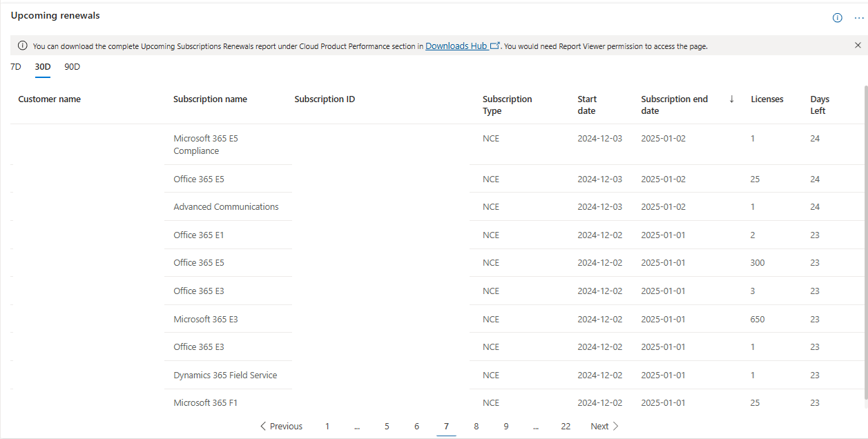Dismiss the download notification banner
The width and height of the screenshot is (868, 439).
click(858, 46)
